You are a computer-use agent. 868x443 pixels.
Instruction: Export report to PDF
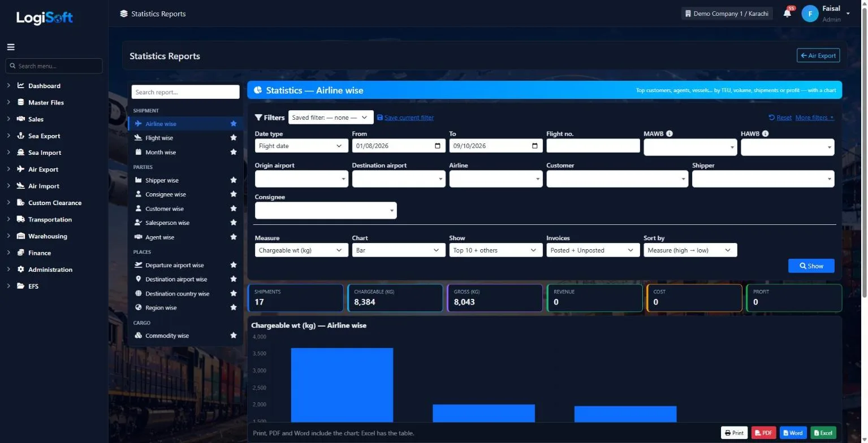pos(763,433)
